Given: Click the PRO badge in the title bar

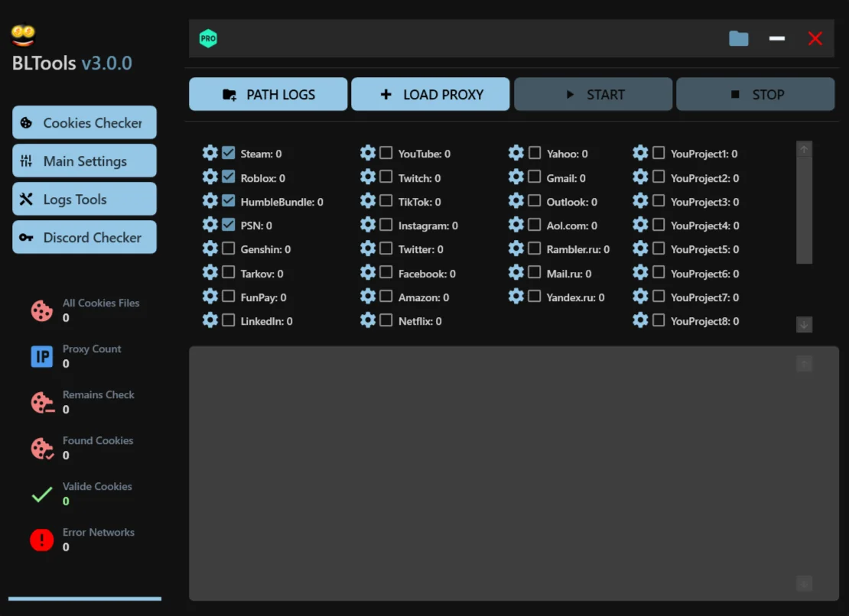Looking at the screenshot, I should coord(207,37).
